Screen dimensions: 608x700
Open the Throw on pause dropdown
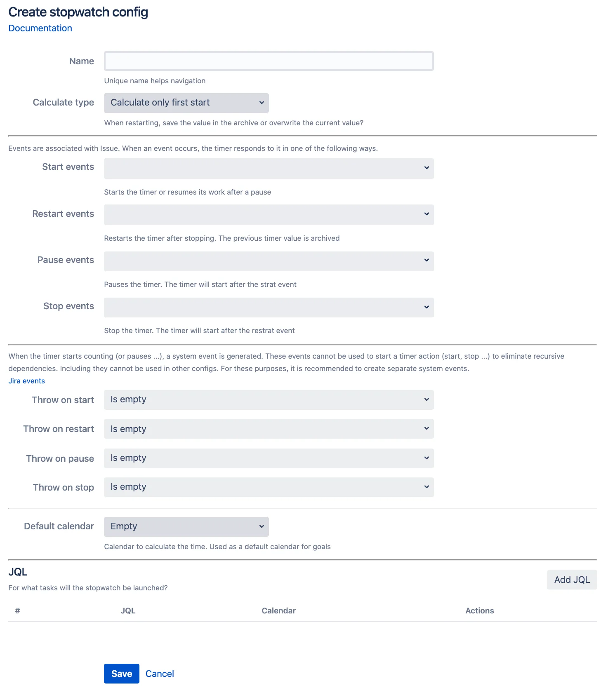click(x=269, y=458)
